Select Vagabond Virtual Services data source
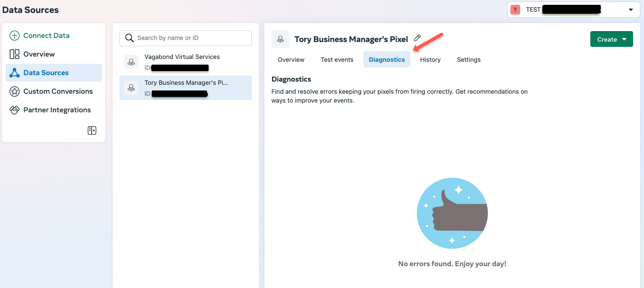This screenshot has width=644, height=288. (186, 62)
